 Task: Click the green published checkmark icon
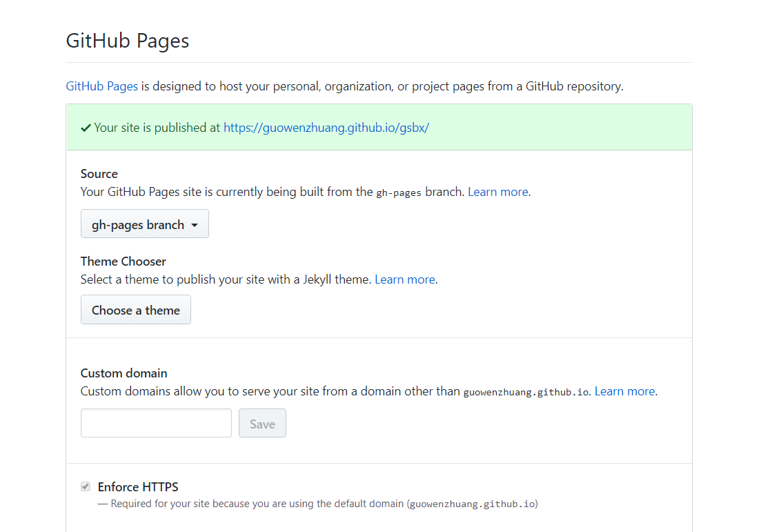click(86, 128)
